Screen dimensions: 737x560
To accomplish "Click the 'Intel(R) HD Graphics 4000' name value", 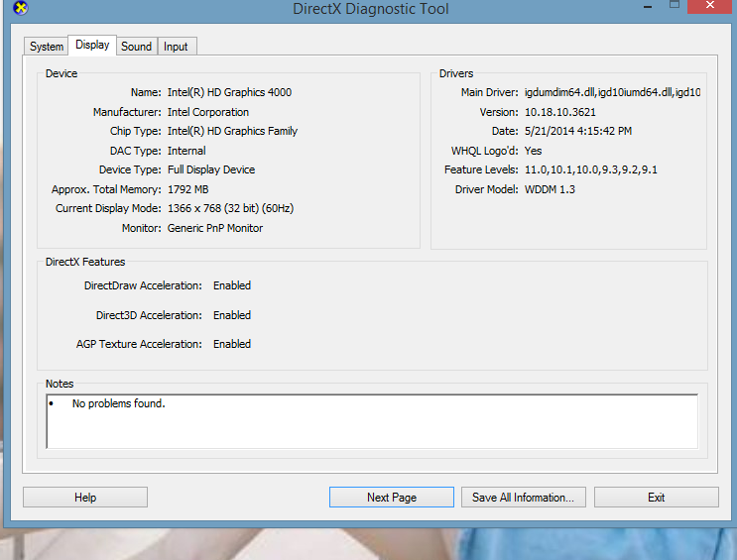I will pos(229,92).
